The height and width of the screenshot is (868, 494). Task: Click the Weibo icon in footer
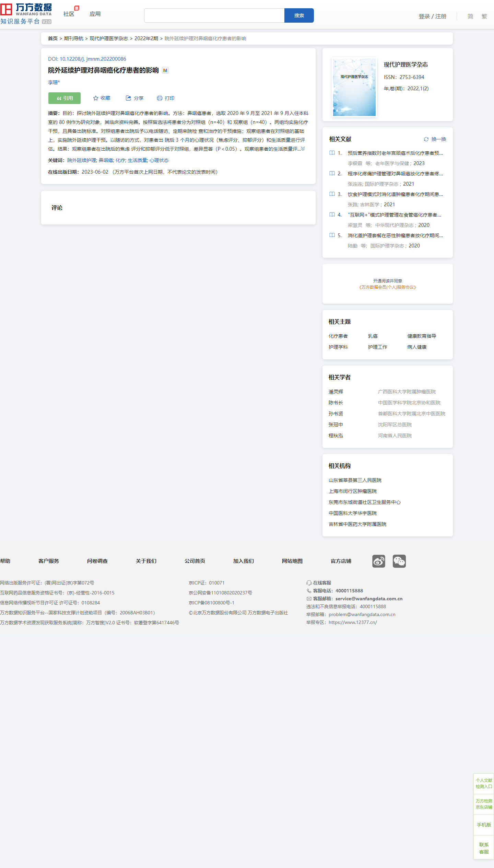point(379,561)
